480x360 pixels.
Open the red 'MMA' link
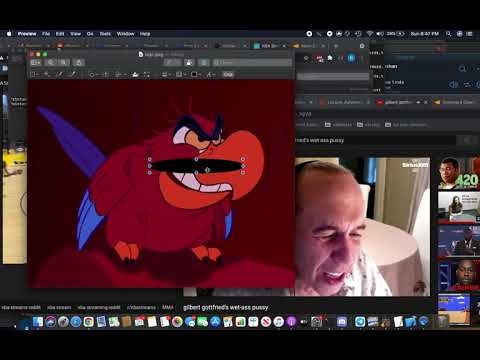click(168, 307)
